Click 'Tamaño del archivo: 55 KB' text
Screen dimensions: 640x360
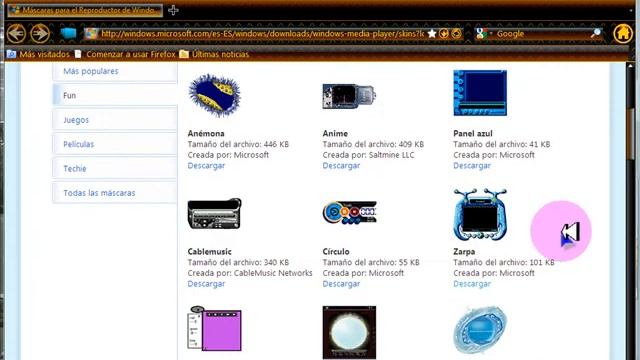371,262
